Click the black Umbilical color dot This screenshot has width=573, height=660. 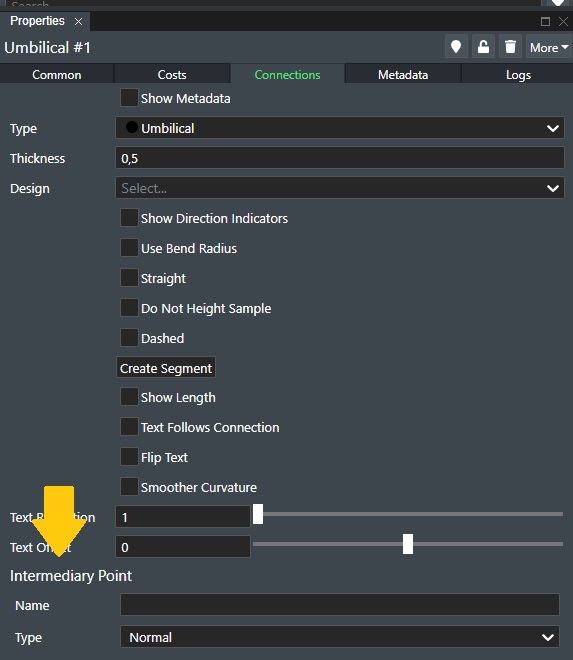tap(132, 127)
